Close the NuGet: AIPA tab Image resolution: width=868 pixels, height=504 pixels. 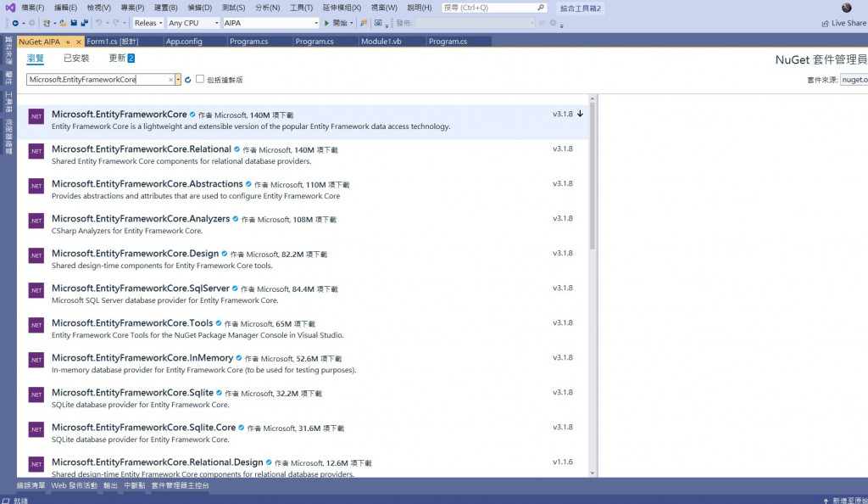tap(79, 42)
